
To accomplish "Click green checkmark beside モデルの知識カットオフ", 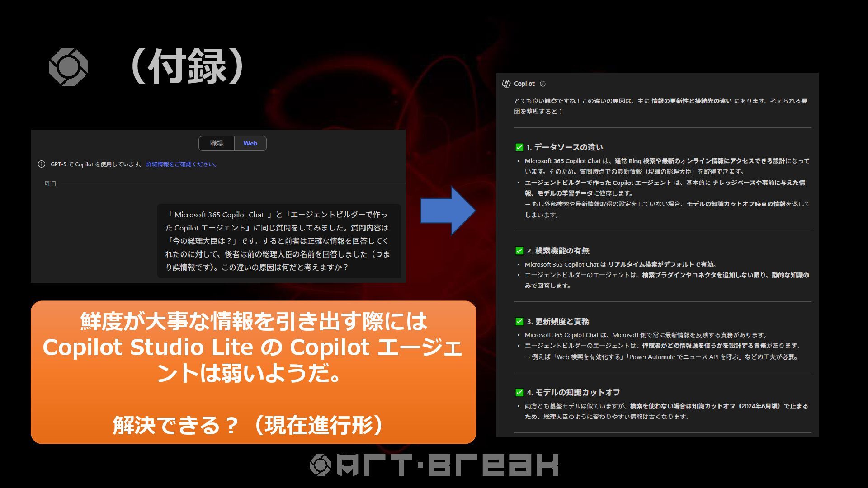I will point(519,393).
